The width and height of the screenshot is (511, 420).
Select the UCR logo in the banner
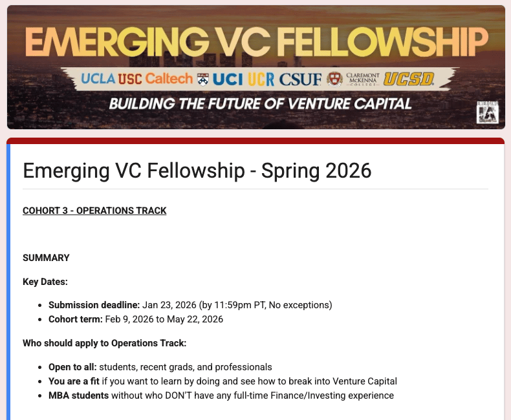point(261,79)
